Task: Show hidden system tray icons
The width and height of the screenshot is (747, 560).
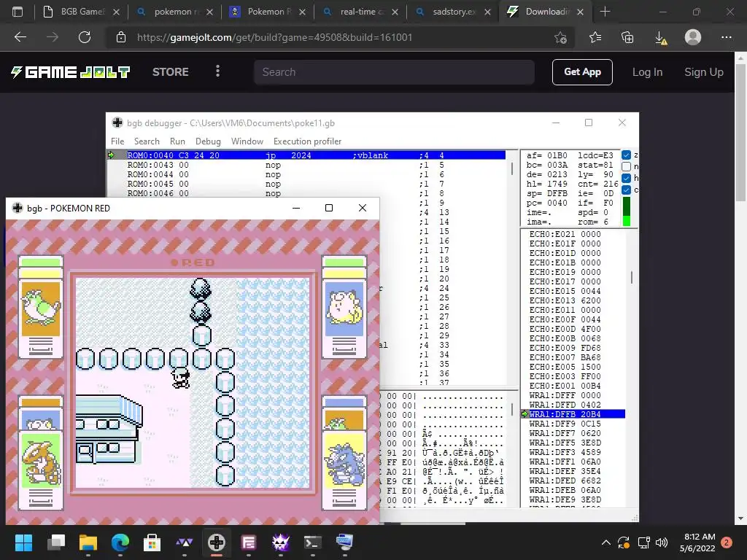Action: pos(606,542)
